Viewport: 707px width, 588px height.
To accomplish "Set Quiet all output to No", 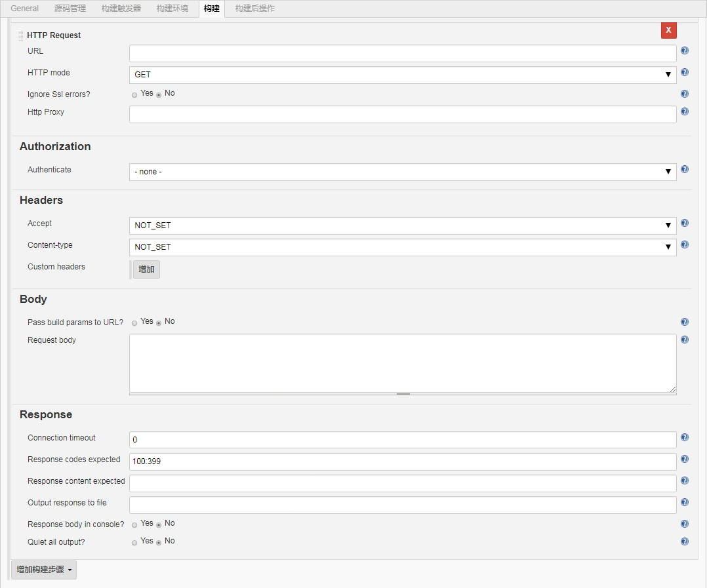I will click(x=159, y=543).
